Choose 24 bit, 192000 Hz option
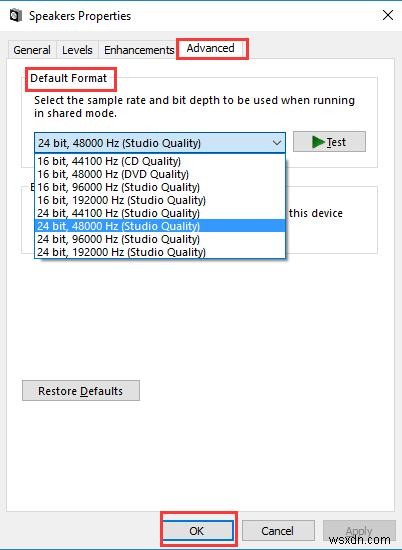This screenshot has width=402, height=550. coord(160,252)
